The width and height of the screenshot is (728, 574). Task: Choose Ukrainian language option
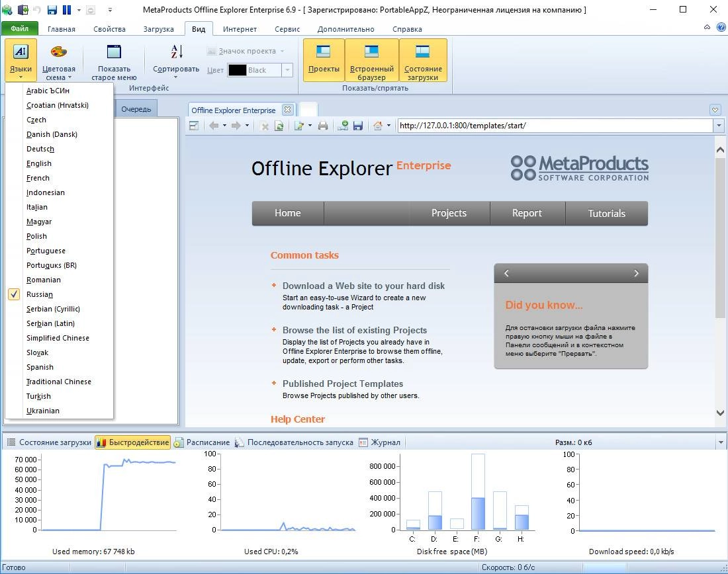click(60, 411)
